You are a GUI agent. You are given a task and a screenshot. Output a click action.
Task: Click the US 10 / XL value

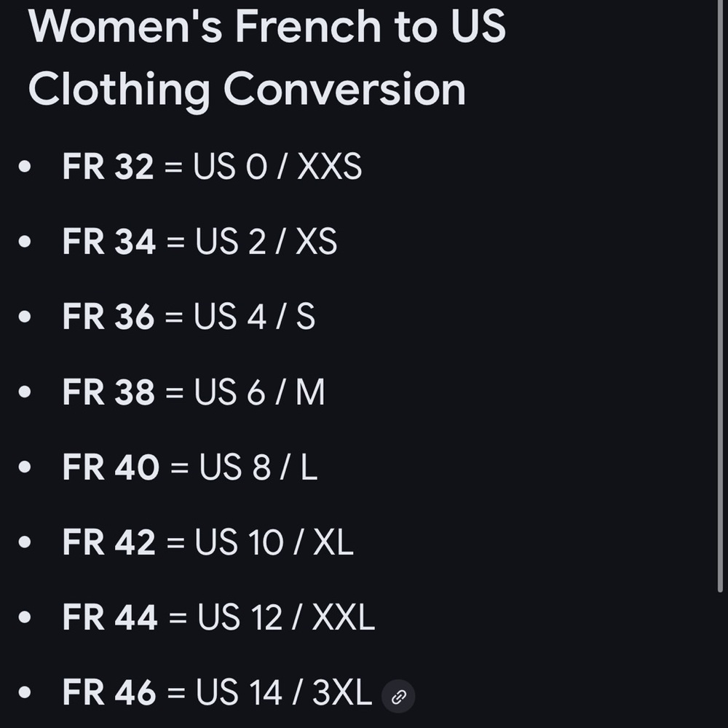click(x=274, y=542)
